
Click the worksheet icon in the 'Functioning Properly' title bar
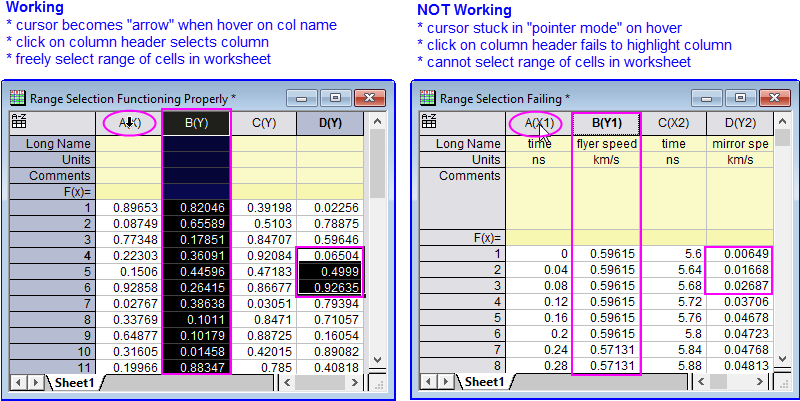pos(17,98)
